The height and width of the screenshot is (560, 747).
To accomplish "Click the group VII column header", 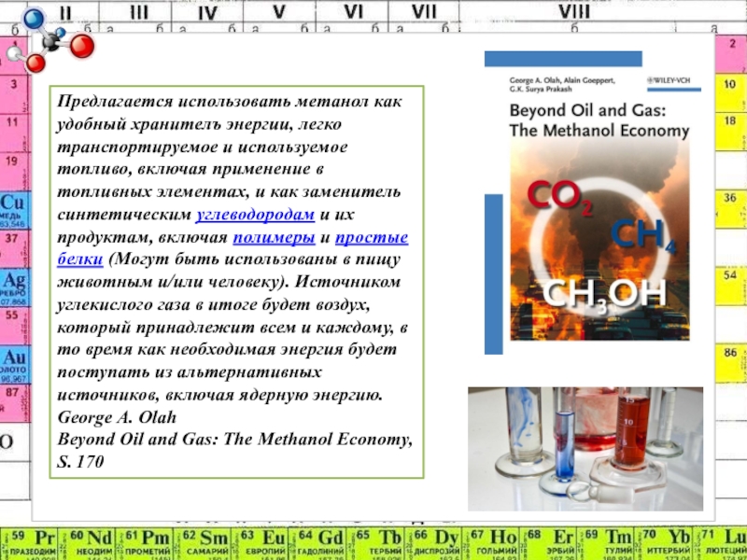I will [424, 11].
